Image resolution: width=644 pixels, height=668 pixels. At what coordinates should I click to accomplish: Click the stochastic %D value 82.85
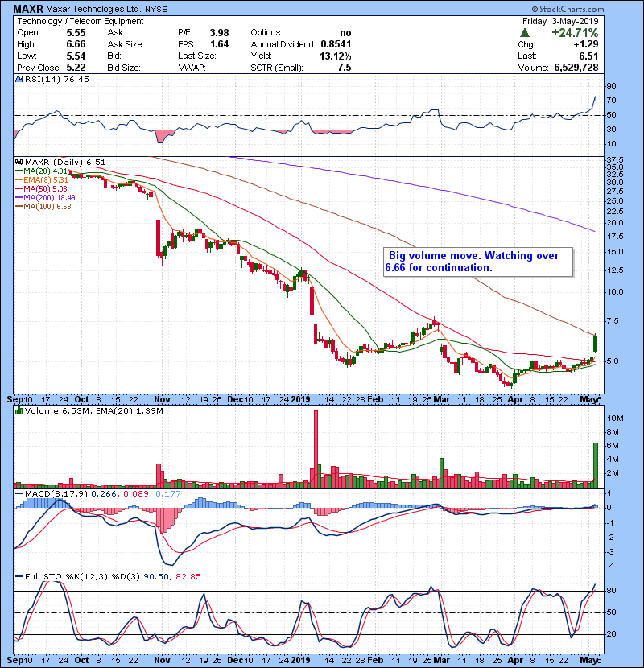[188, 577]
